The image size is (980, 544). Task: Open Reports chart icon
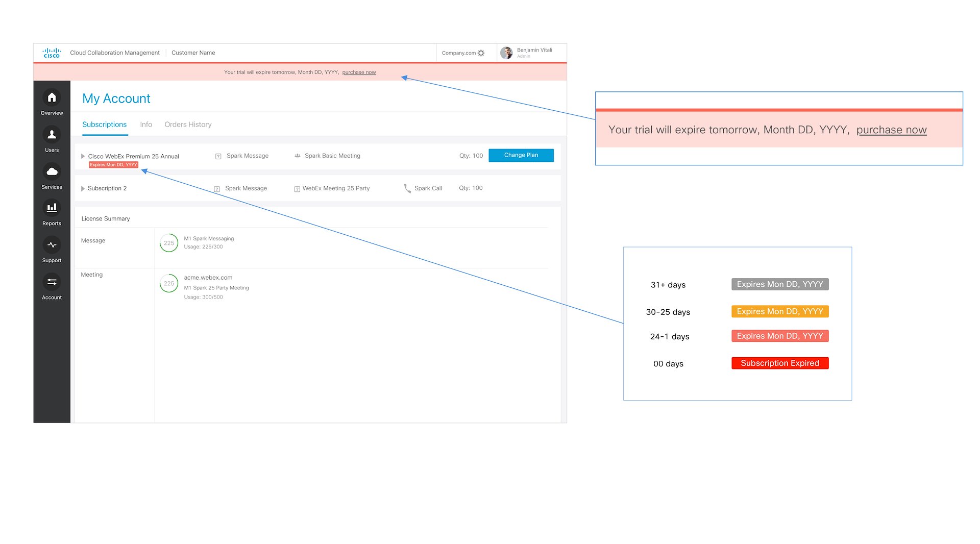point(52,208)
